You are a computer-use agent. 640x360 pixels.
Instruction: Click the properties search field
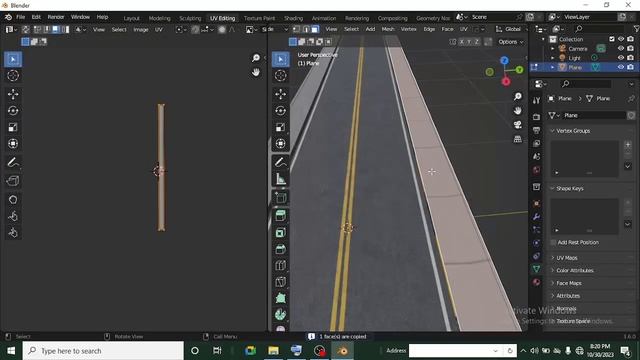coord(586,84)
